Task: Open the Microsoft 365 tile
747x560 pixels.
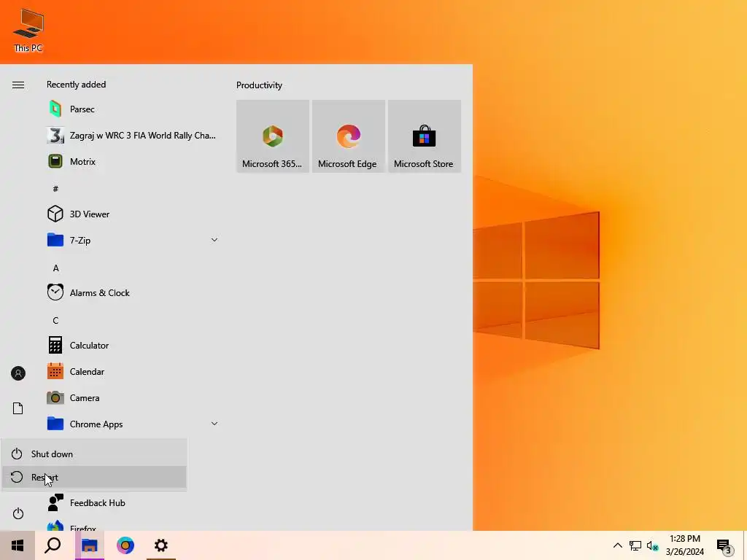Action: click(x=273, y=136)
